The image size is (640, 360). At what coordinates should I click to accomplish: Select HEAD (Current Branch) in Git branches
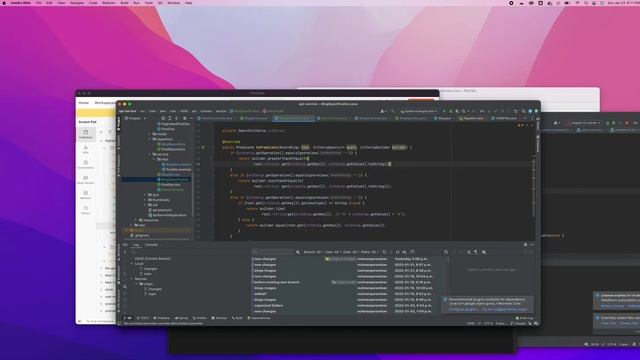[152, 259]
